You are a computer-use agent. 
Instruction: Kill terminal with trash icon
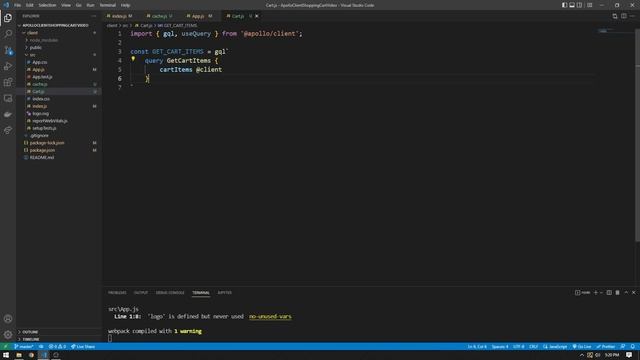point(618,293)
